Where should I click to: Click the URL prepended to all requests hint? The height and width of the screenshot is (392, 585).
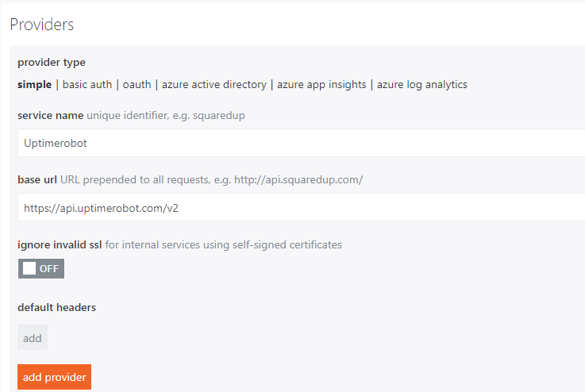pyautogui.click(x=212, y=180)
